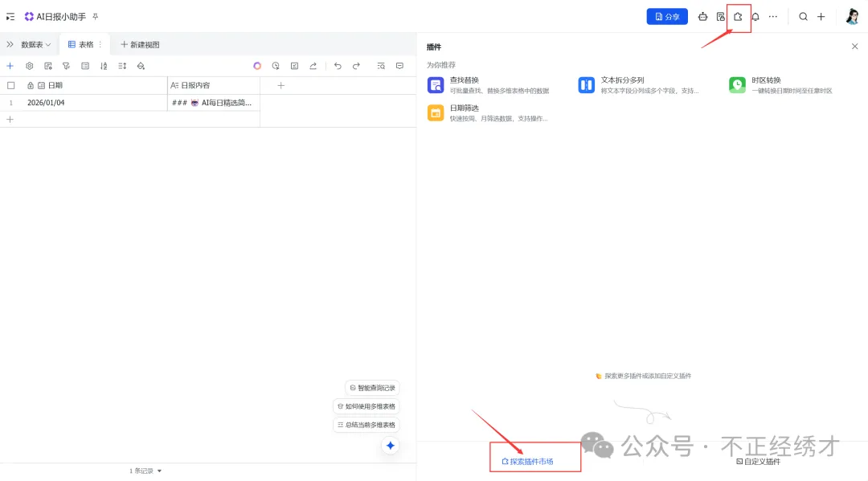Viewport: 868px width, 481px height.
Task: Undo the last action
Action: pyautogui.click(x=338, y=66)
